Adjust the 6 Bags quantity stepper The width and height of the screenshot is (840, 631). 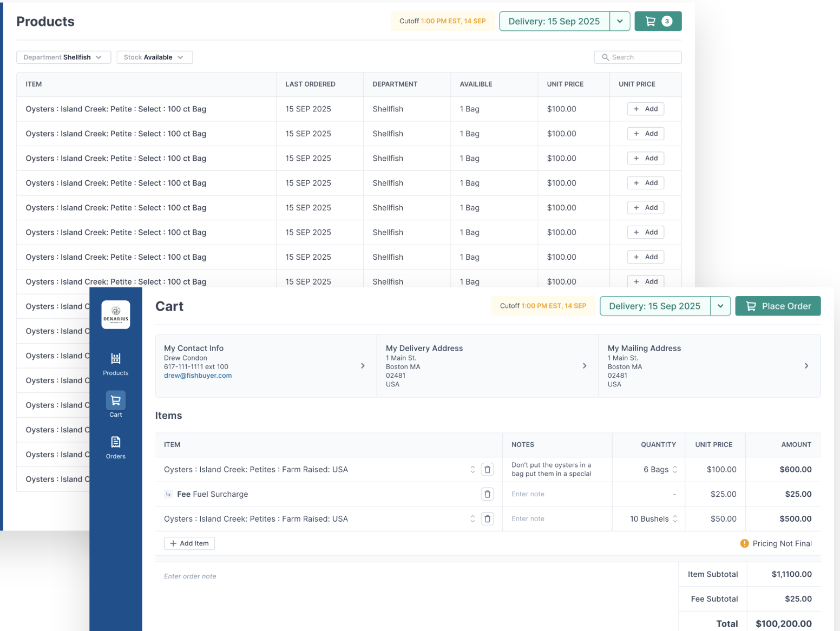tap(675, 470)
